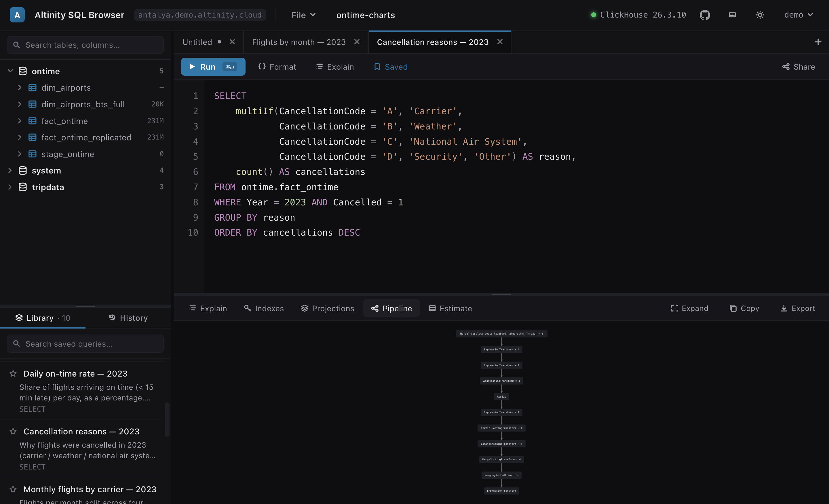
Task: Focus the Search saved queries field
Action: pyautogui.click(x=85, y=343)
